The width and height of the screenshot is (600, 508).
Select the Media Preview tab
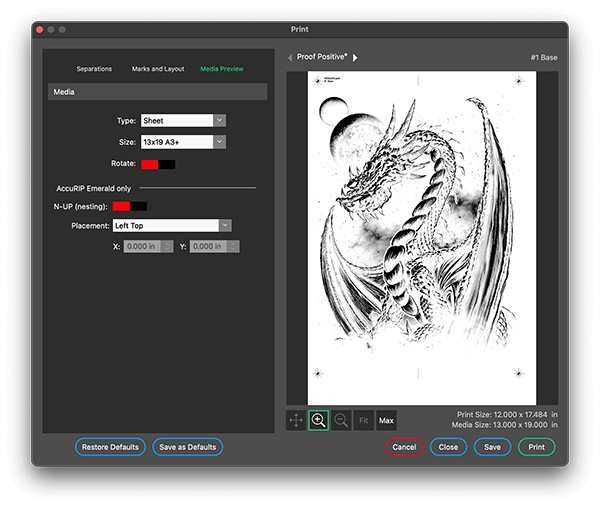coord(222,69)
